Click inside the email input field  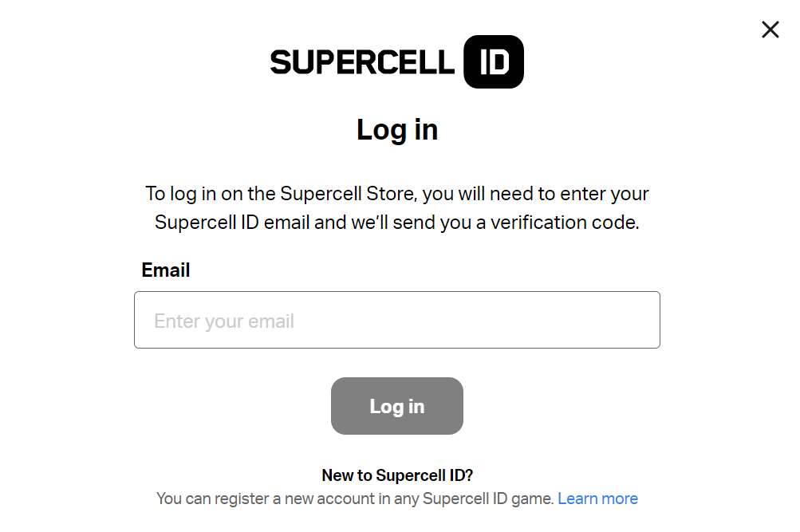pyautogui.click(x=396, y=320)
